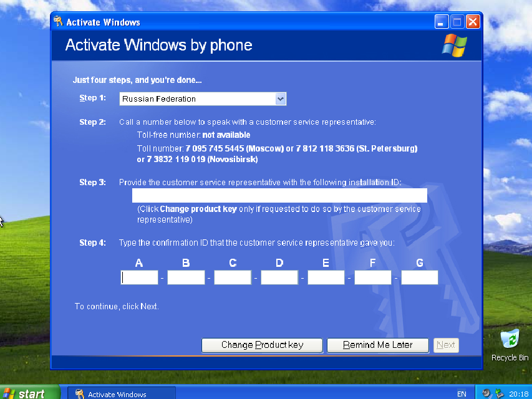Click the "Step 1:" label
Image resolution: width=532 pixels, height=399 pixels.
(x=92, y=98)
